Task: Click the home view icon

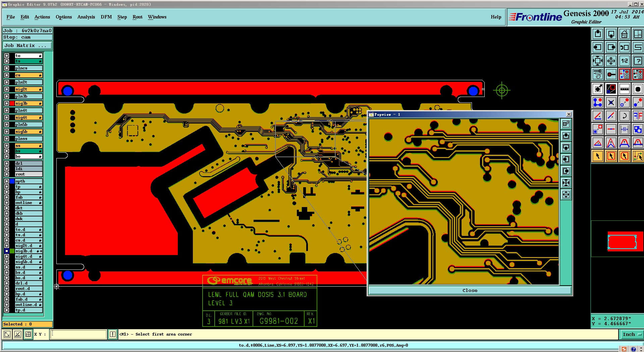Action: 625,34
